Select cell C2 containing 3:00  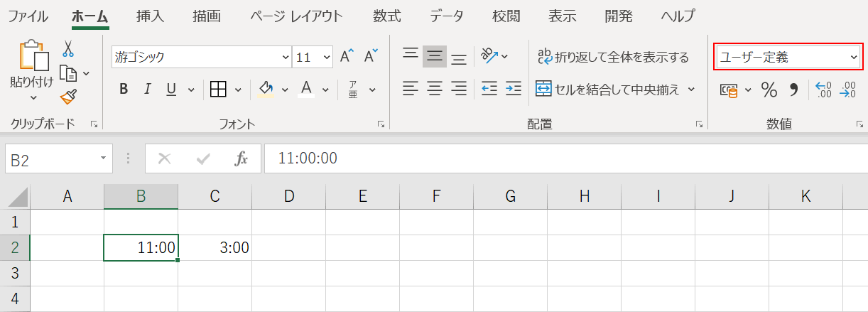tap(215, 247)
